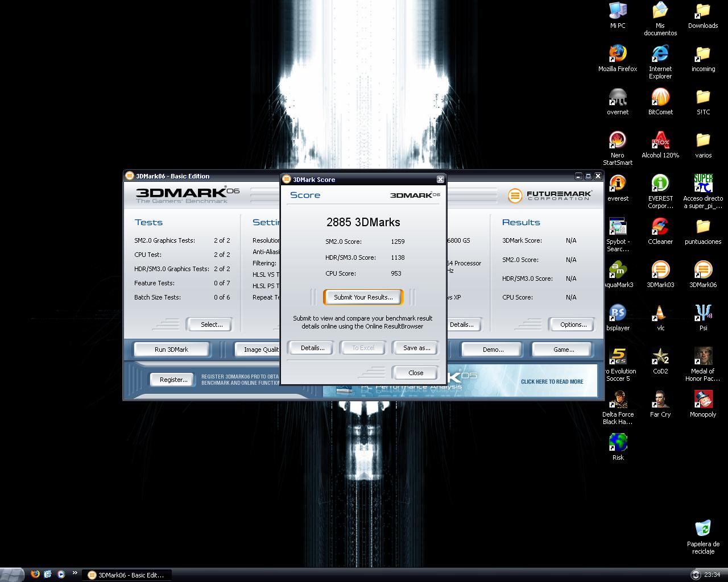Launch 3DMark03 desktop shortcut
This screenshot has height=582, width=728.
(x=660, y=274)
